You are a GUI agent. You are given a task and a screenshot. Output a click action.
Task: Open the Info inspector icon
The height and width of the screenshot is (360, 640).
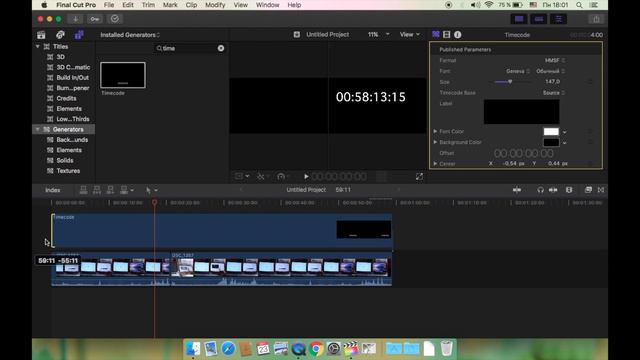(x=458, y=35)
